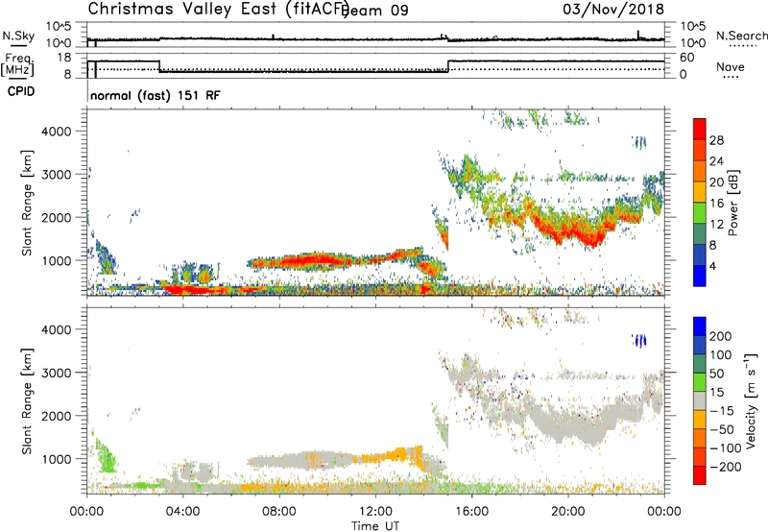Pick the blue top segment of Velocity colorbar

tap(700, 326)
